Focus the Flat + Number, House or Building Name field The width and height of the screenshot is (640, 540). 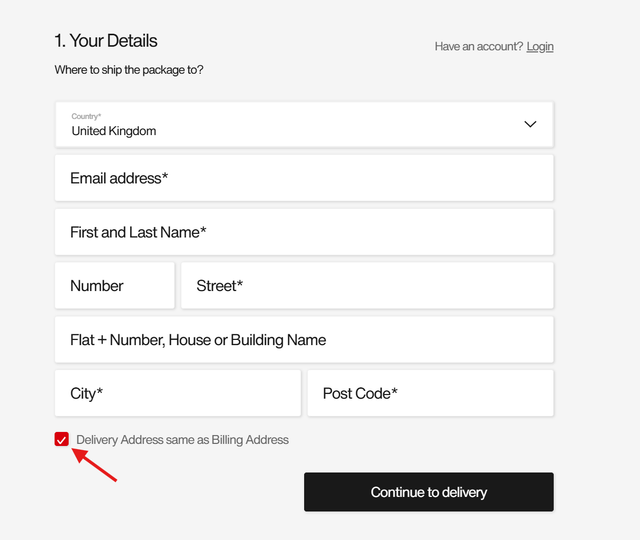[304, 340]
